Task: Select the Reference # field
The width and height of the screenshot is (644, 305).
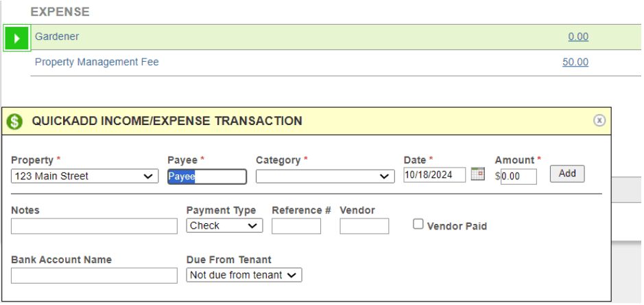Action: [x=296, y=226]
